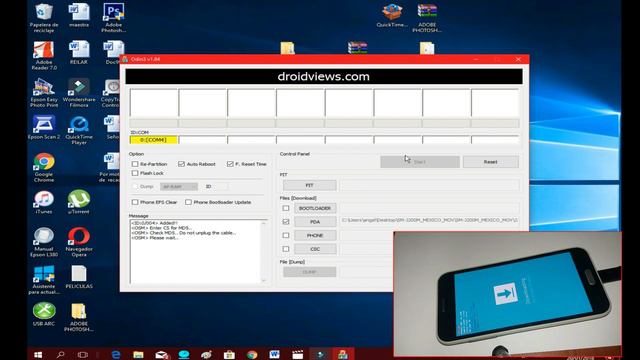Open the ADOBE PHOTOSH folder near USB ARC
Screen dimensions: 640x360
pos(79,317)
